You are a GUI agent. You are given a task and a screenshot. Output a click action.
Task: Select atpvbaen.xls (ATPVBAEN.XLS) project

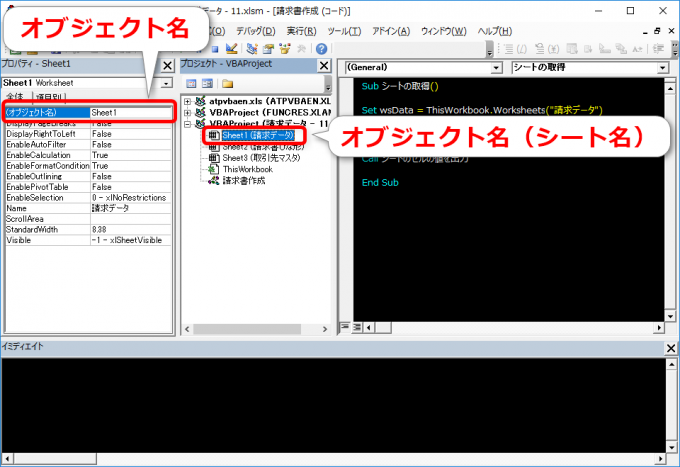[269, 101]
